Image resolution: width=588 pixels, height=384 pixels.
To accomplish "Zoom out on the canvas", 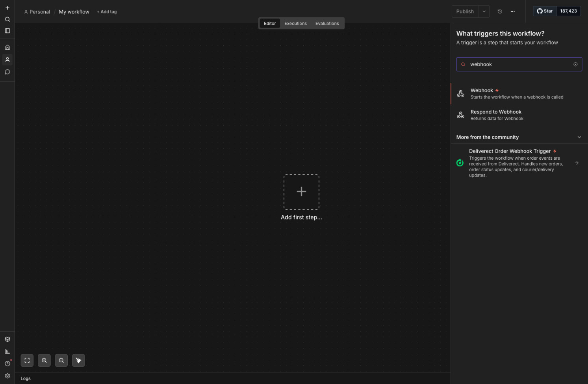I will 61,360.
